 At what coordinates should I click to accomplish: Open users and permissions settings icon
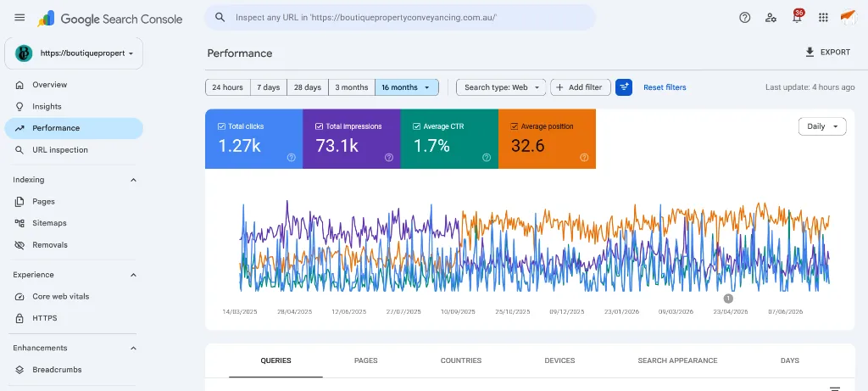[771, 18]
